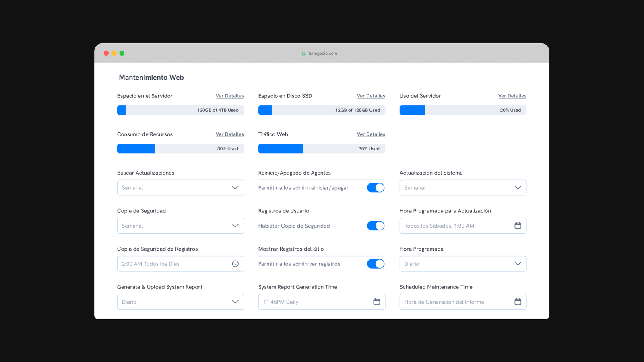Click the Reinicio/Apagado de Agentes label
This screenshot has height=362, width=644.
point(295,173)
